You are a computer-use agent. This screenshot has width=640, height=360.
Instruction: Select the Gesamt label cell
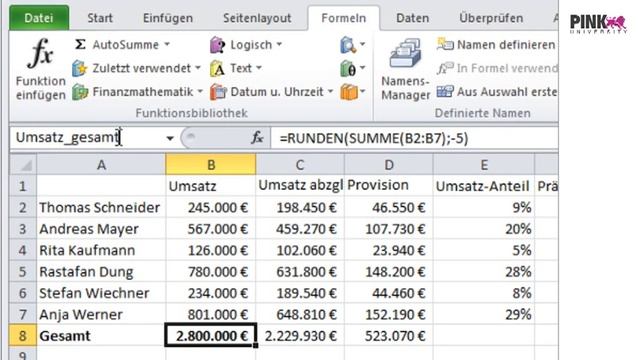101,336
